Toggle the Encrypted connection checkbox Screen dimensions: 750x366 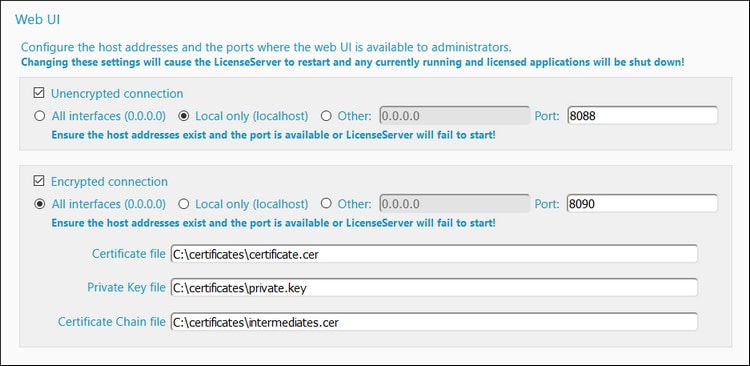39,181
